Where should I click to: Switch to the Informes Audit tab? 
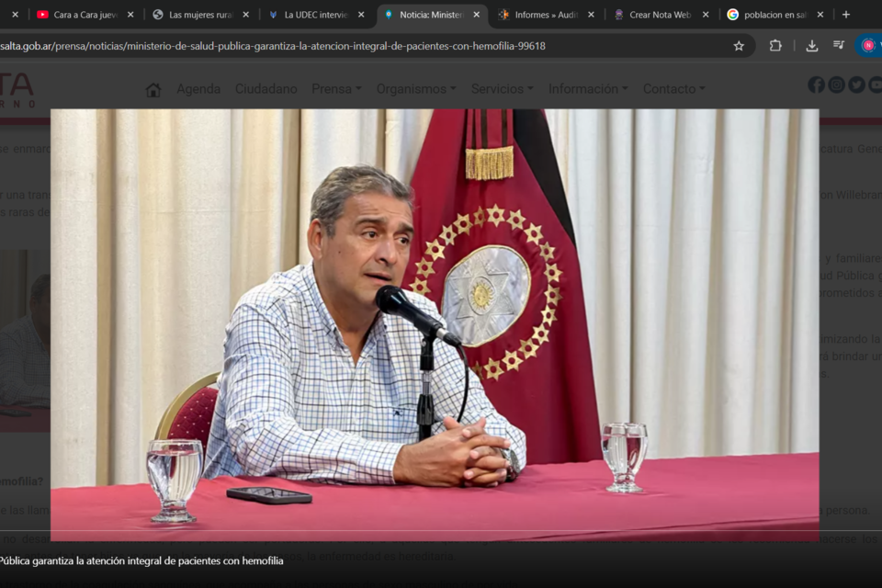click(544, 15)
